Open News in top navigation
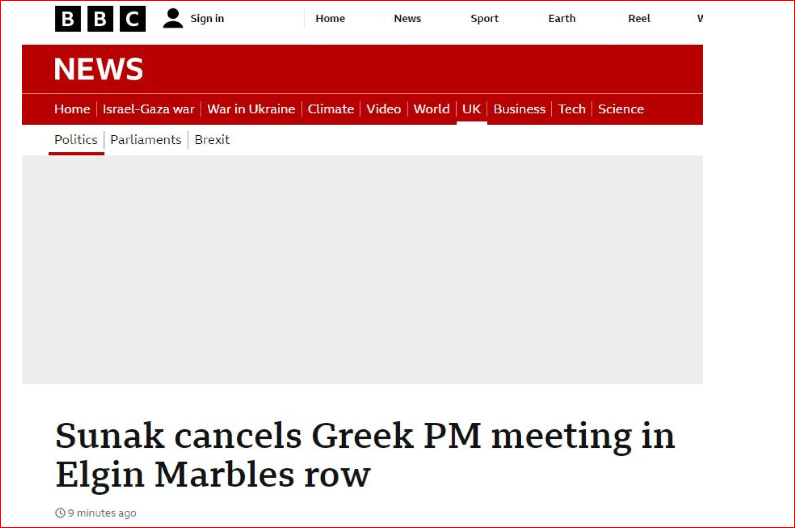 [x=407, y=19]
